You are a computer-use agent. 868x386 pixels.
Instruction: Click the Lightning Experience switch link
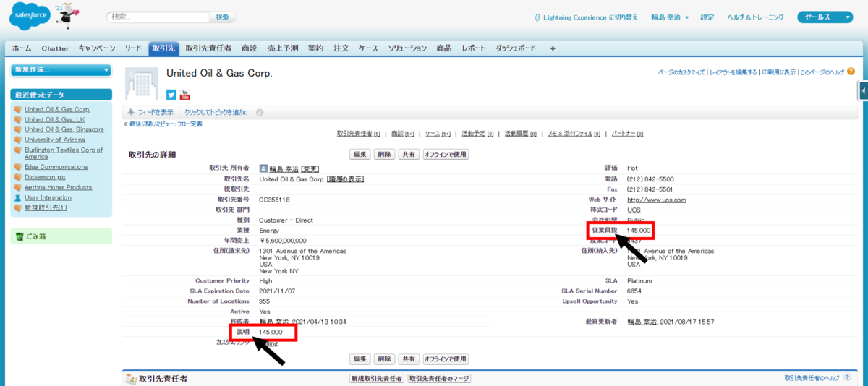point(586,17)
